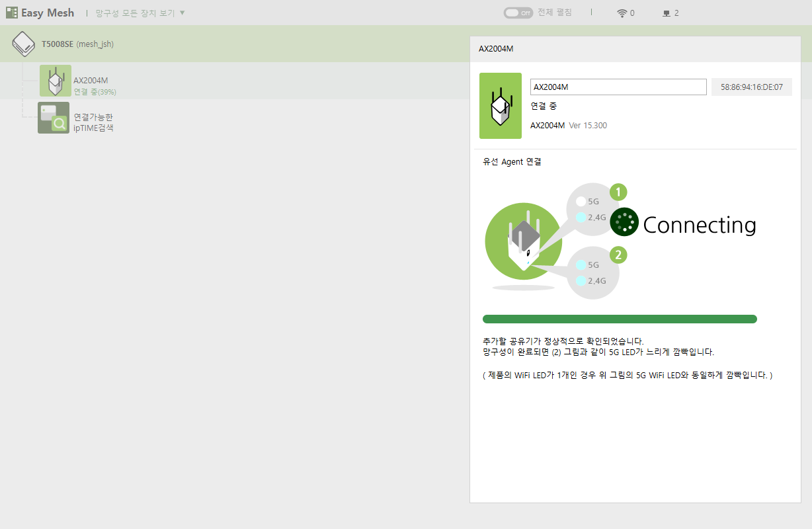Focus the AX2004M device name field

[x=618, y=87]
